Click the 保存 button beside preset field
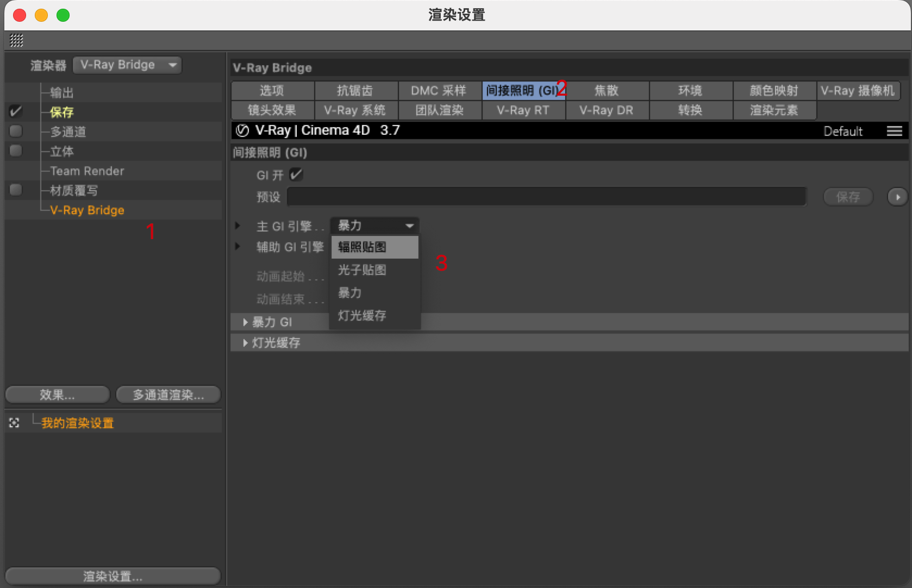 848,197
